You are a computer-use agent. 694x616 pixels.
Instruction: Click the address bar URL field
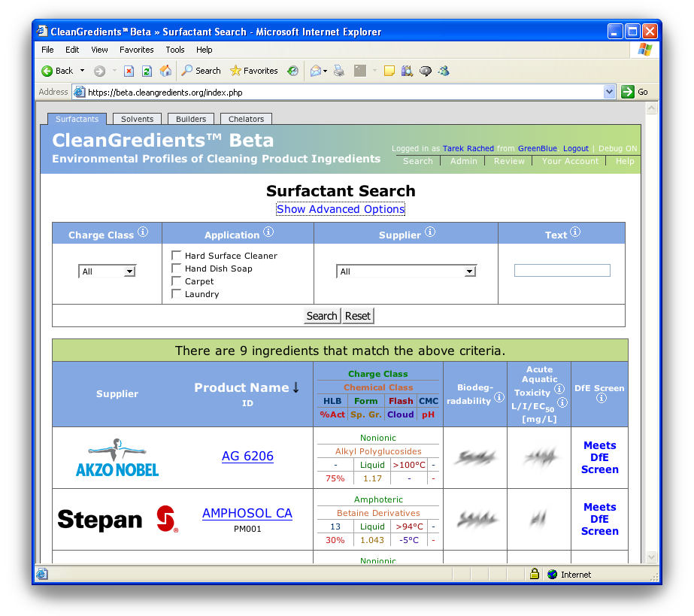pyautogui.click(x=345, y=92)
